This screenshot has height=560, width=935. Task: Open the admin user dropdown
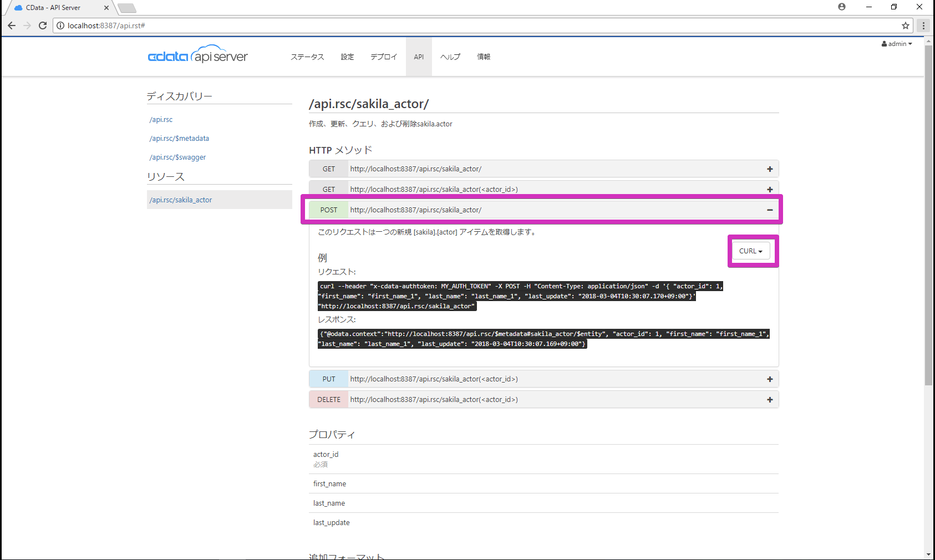(897, 44)
